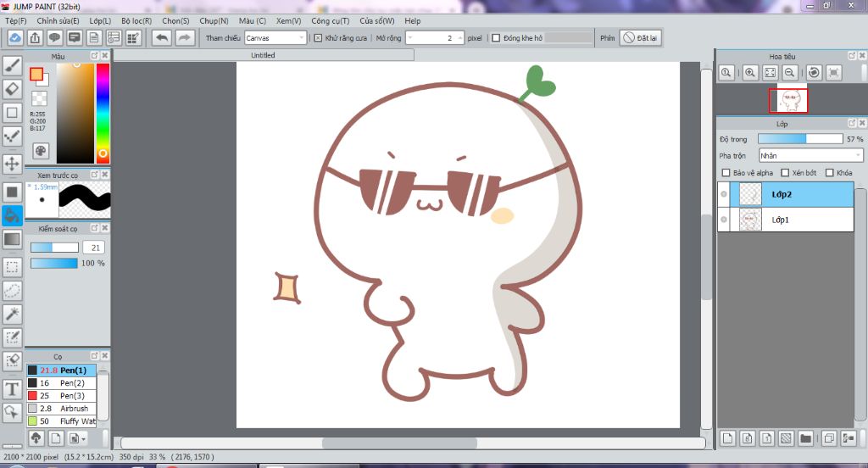Open the Tệp(F) menu
The width and height of the screenshot is (868, 468).
click(16, 21)
